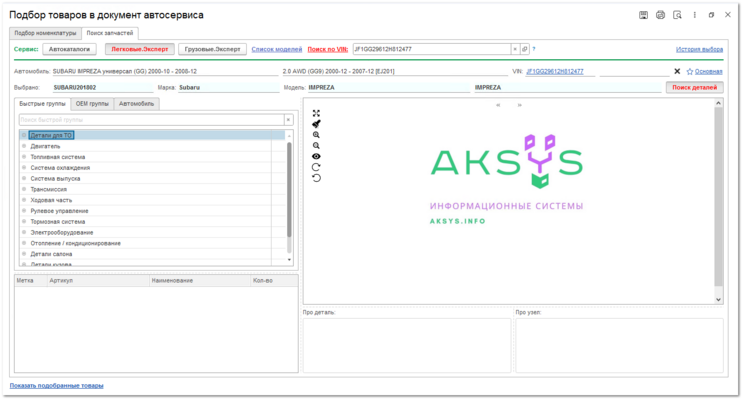The image size is (743, 400).
Task: Click image viewer scrollbar down arrow
Action: pyautogui.click(x=718, y=300)
